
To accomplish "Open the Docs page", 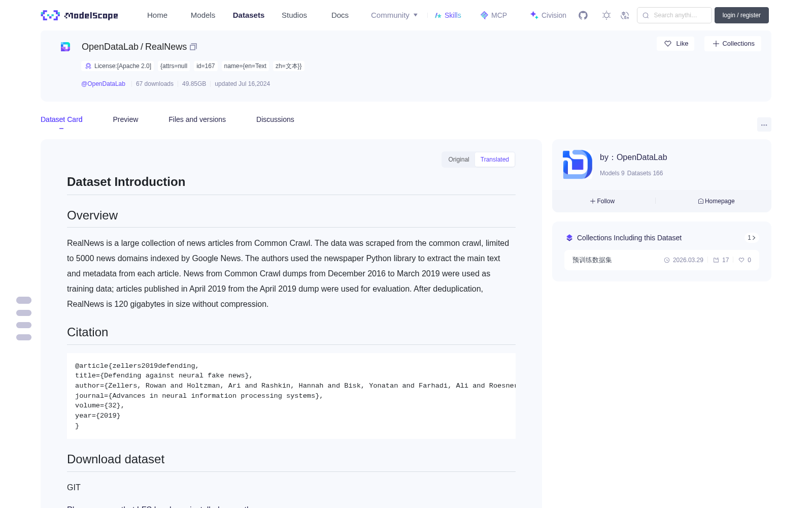I will point(340,15).
